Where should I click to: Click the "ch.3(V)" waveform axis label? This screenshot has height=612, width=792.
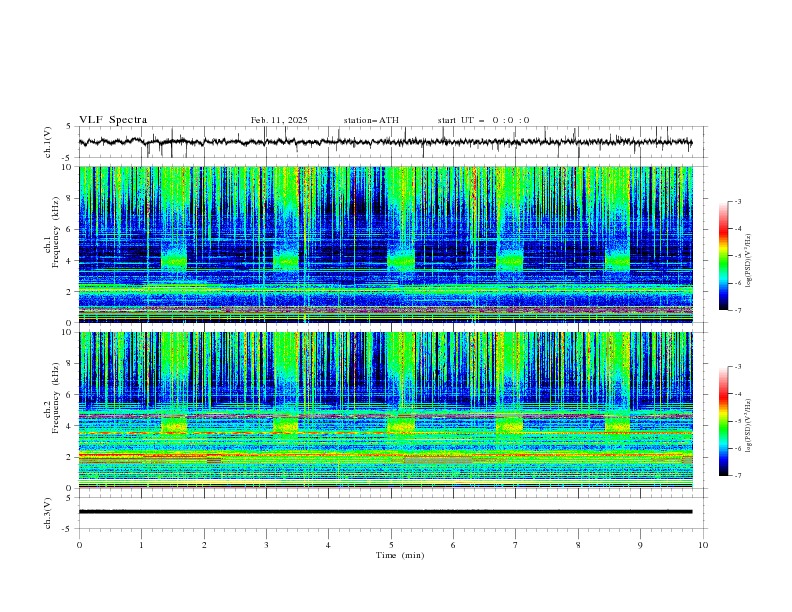tap(48, 513)
